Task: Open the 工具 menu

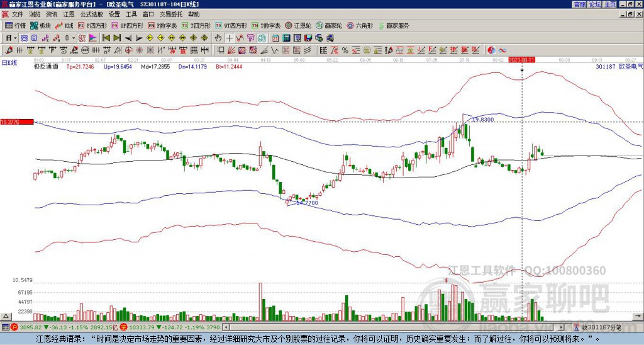Action: (x=131, y=14)
